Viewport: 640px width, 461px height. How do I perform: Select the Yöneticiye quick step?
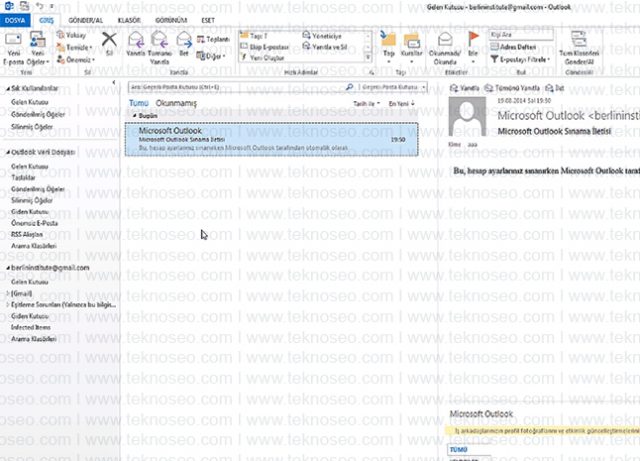pyautogui.click(x=322, y=36)
